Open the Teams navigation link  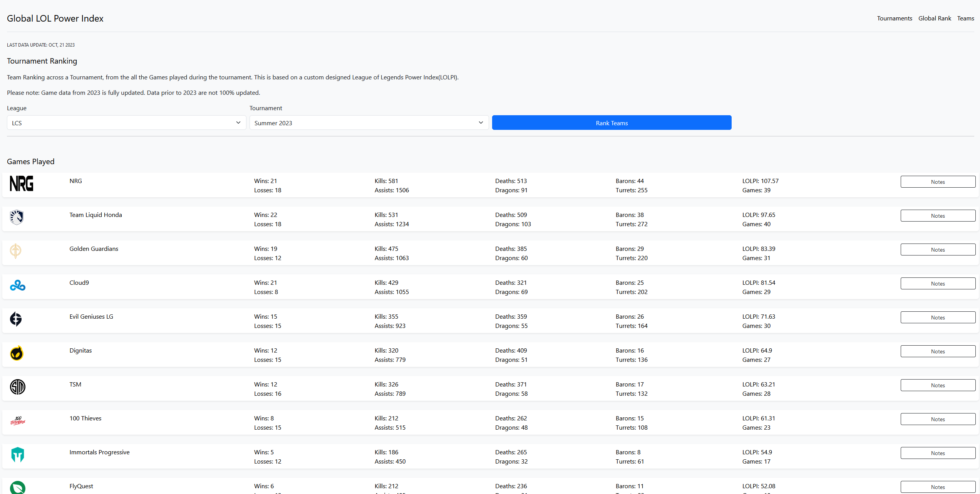[965, 18]
